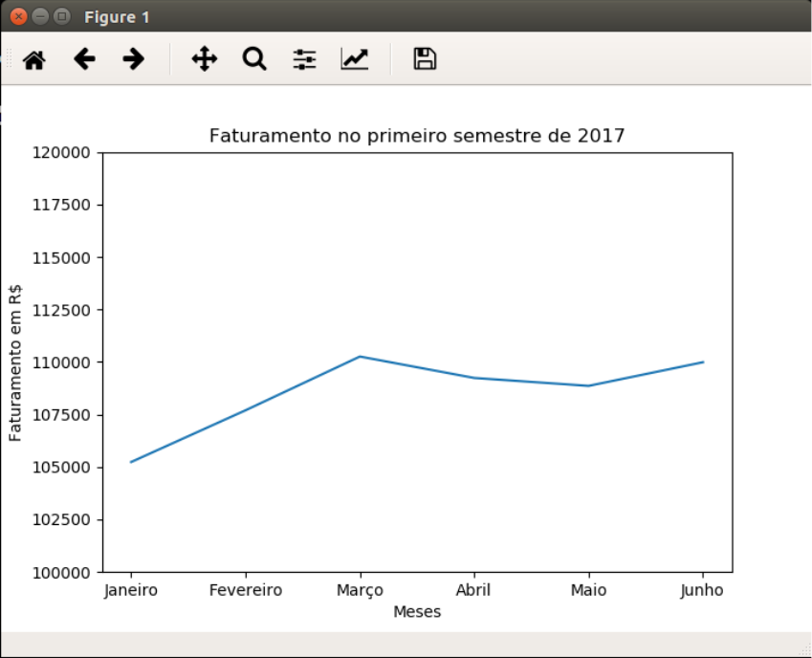This screenshot has width=812, height=658.
Task: Enable the Zoom to rectangle tool
Action: (x=253, y=59)
